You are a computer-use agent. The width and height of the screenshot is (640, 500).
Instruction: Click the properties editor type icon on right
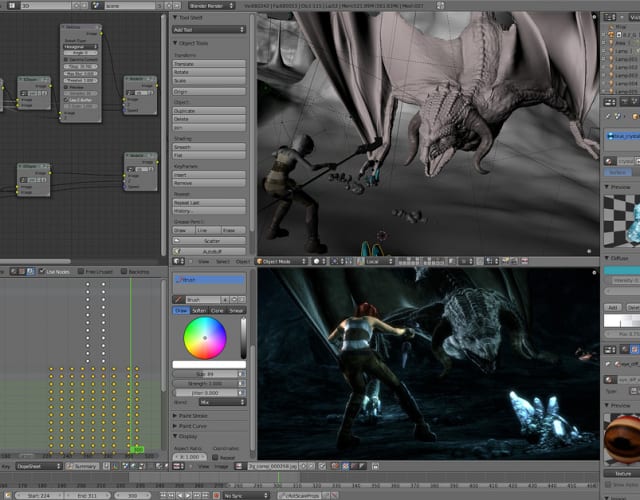click(609, 102)
